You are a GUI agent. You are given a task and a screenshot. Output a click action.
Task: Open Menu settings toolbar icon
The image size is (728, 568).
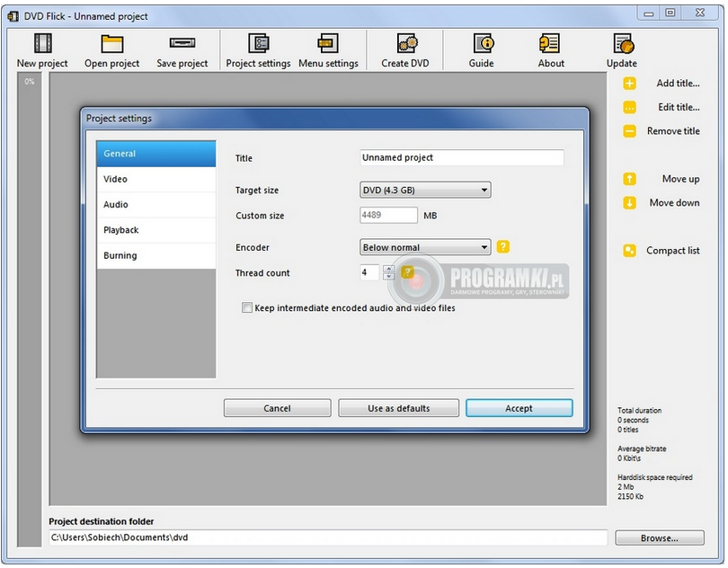point(328,43)
